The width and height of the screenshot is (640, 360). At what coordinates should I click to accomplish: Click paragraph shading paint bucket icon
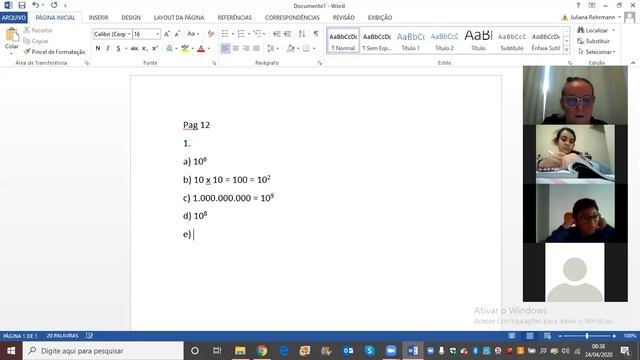pyautogui.click(x=290, y=49)
